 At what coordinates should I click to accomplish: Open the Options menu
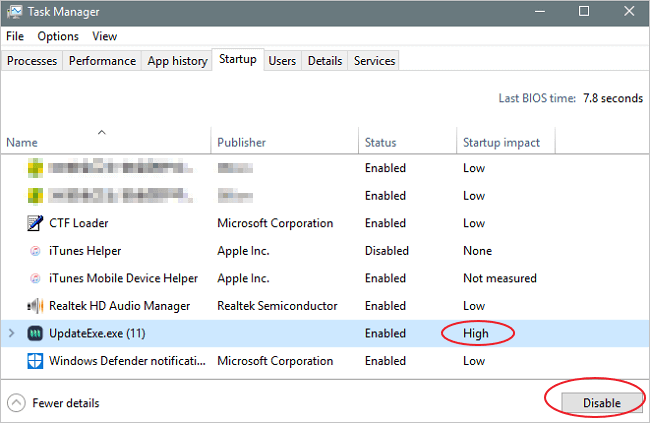coord(58,36)
